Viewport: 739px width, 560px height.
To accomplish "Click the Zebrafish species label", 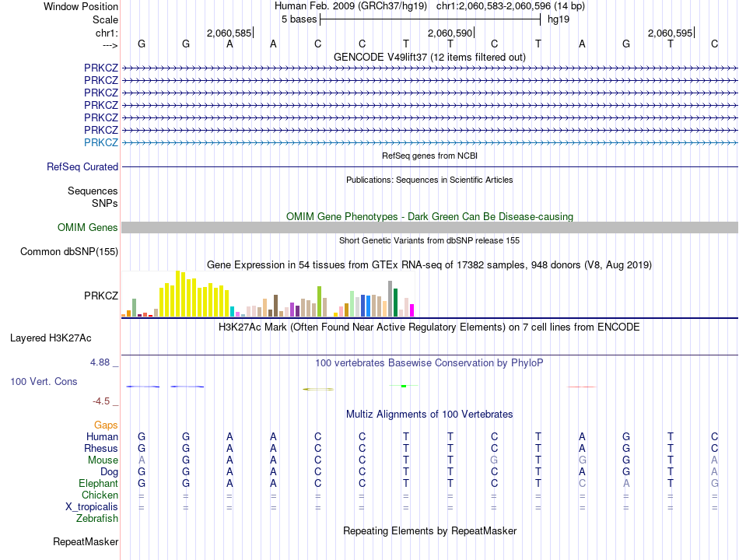I will [97, 519].
